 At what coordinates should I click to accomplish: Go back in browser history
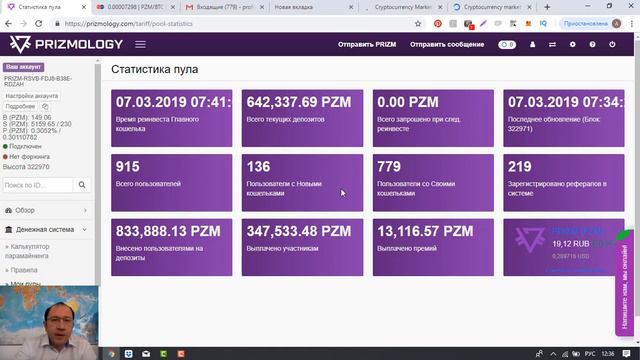click(x=8, y=24)
